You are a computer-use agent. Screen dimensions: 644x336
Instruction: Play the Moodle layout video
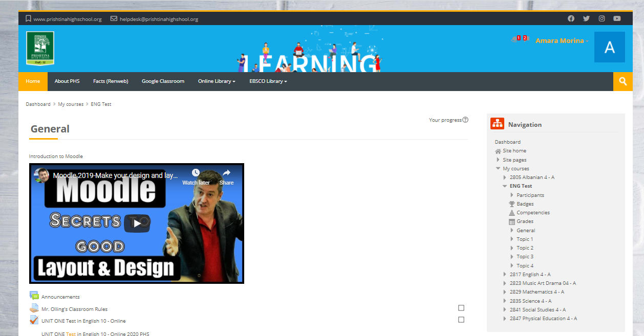tap(137, 223)
